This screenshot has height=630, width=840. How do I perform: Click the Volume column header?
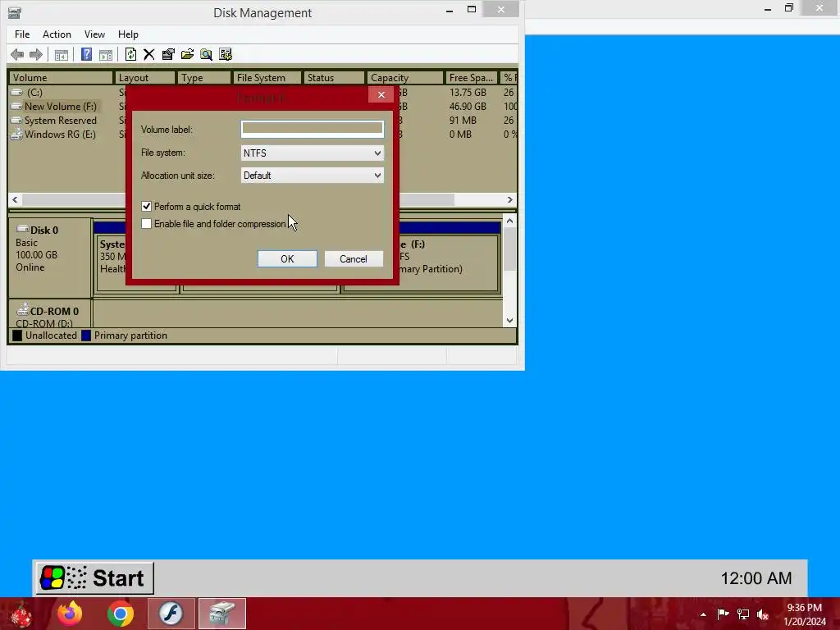tap(61, 78)
